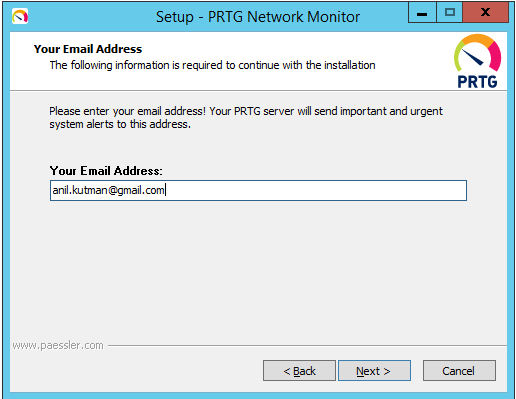Click the blank gray area below the email field
This screenshot has width=516, height=399.
pos(258,270)
